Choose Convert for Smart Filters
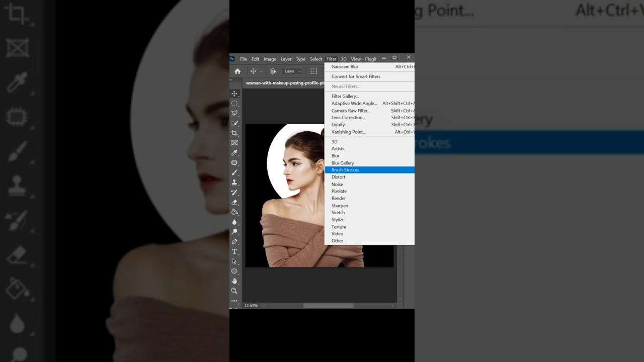This screenshot has height=362, width=644. (x=370, y=76)
